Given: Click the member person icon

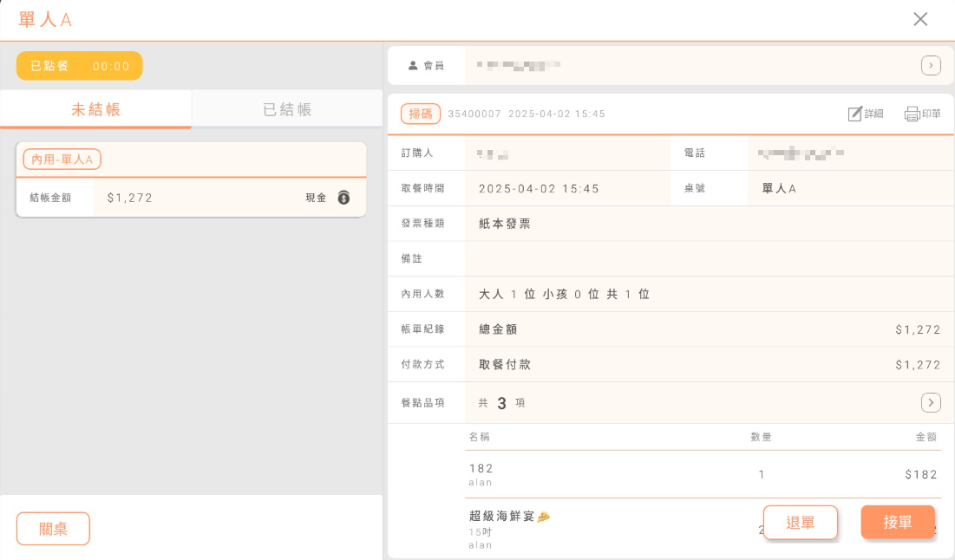Looking at the screenshot, I should (413, 65).
